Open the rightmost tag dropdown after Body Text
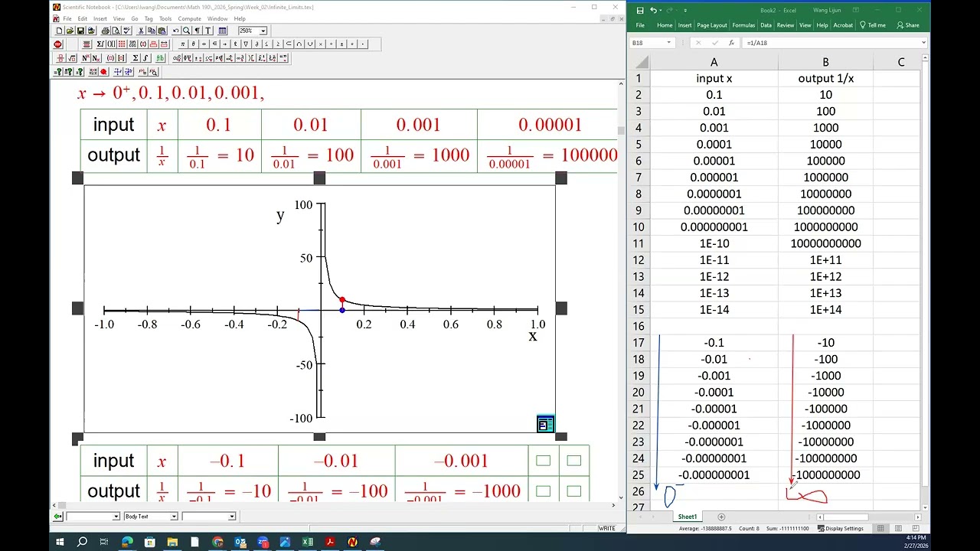The height and width of the screenshot is (551, 980). tap(231, 517)
